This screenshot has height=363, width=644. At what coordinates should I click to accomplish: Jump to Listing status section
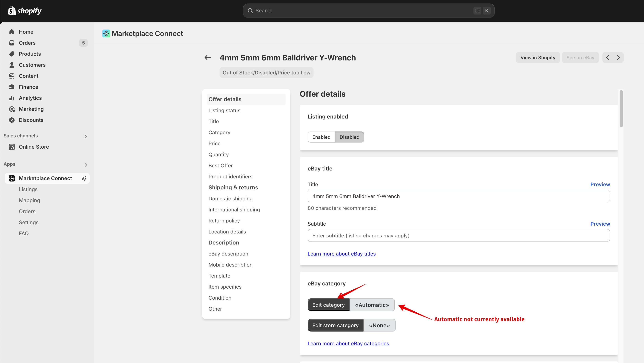[x=224, y=110]
